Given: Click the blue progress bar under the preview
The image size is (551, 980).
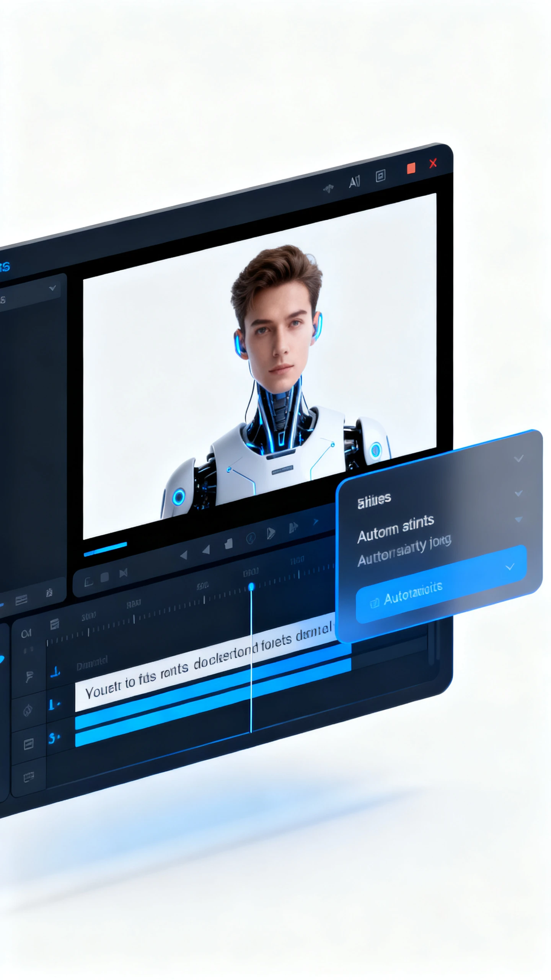Looking at the screenshot, I should click(x=105, y=549).
